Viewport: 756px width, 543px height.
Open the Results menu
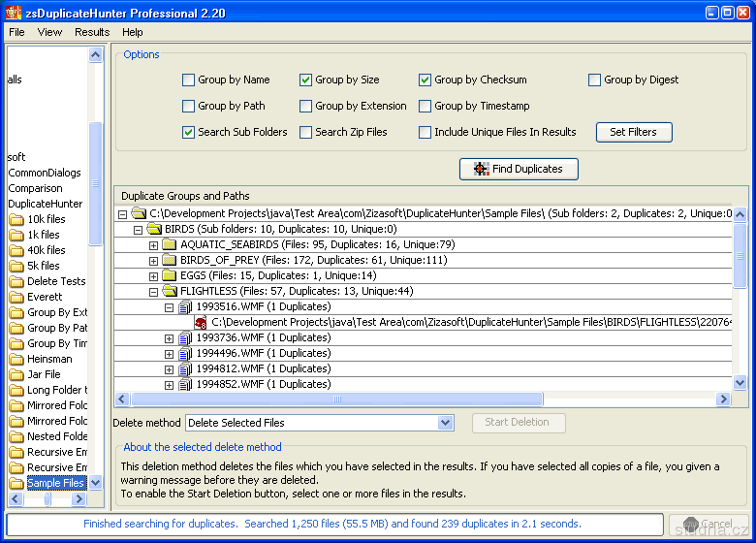(92, 32)
